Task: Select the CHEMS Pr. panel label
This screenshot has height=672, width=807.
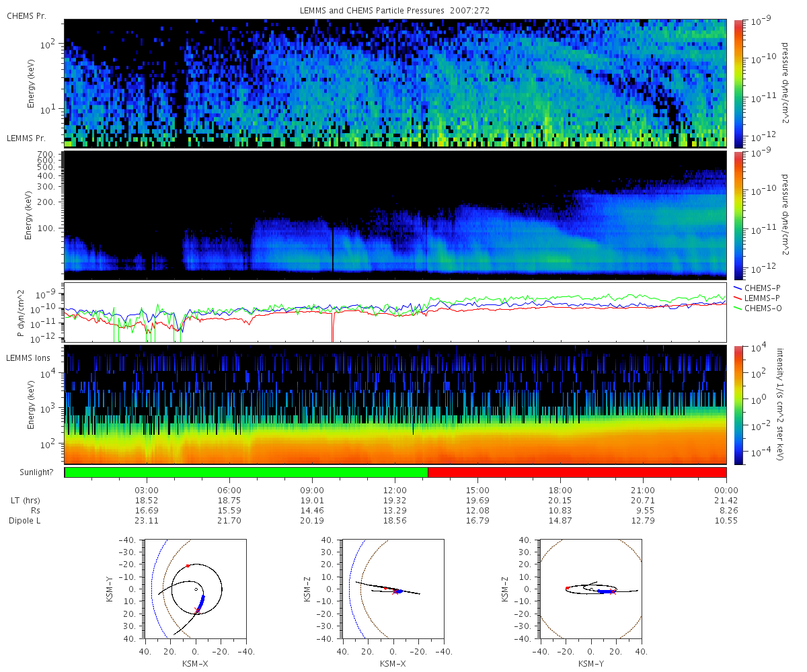Action: pos(28,15)
